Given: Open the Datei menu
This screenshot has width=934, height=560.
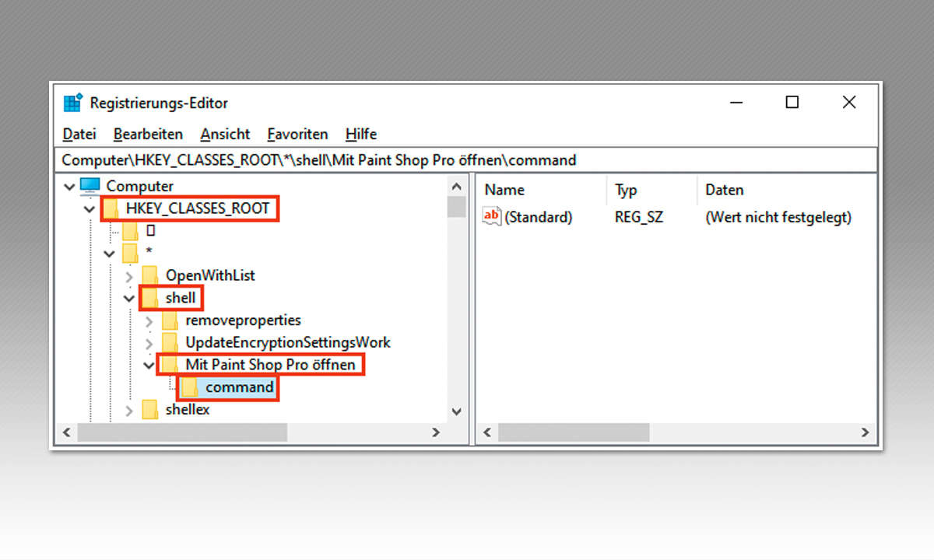Looking at the screenshot, I should (x=79, y=135).
